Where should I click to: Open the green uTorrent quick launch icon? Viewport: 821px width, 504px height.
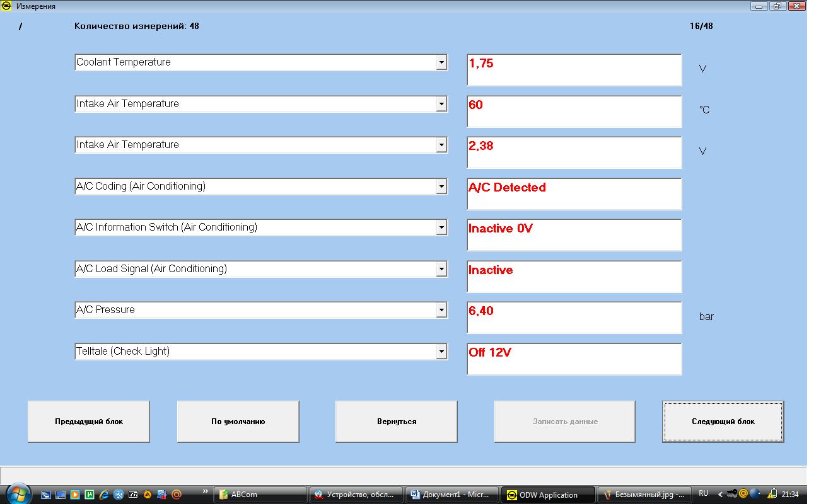click(90, 495)
